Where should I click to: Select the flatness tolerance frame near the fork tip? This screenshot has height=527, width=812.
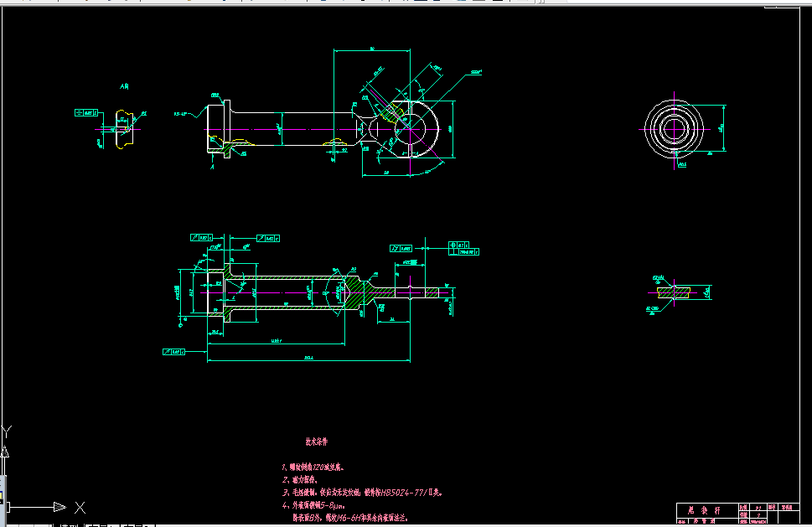coord(401,249)
